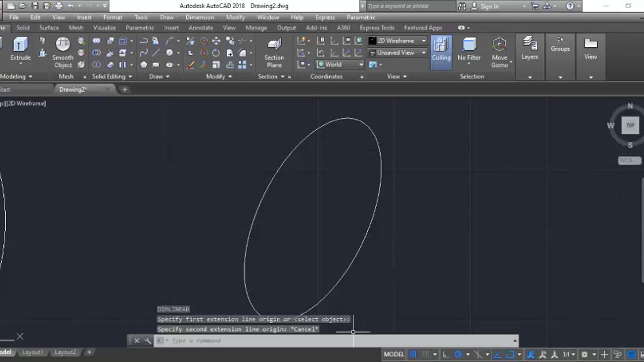Image resolution: width=644 pixels, height=362 pixels.
Task: Click the Customize wrench icon on command line
Action: 147,340
